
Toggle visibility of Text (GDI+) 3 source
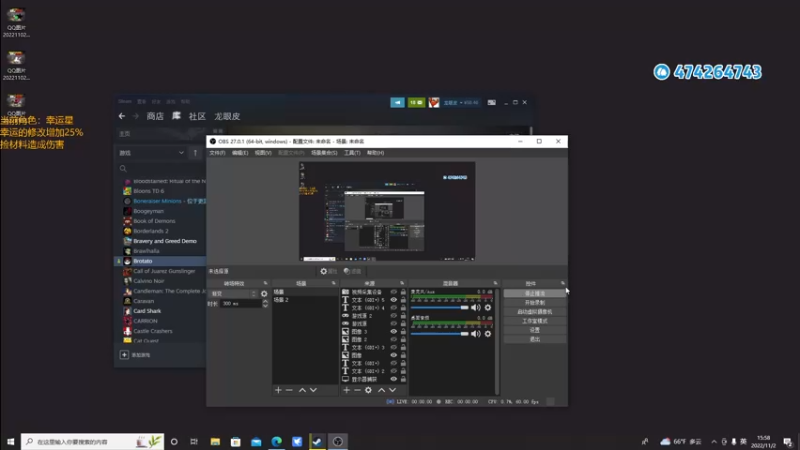tap(393, 347)
